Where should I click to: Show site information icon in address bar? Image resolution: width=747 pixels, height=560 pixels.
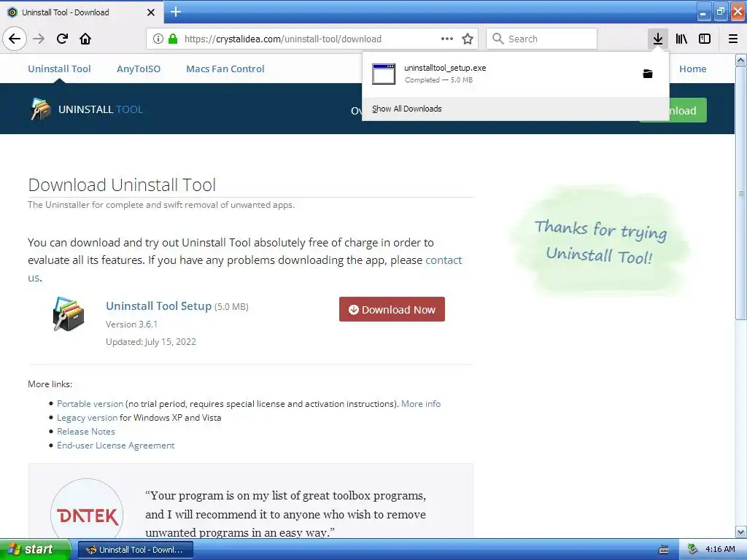coord(158,39)
